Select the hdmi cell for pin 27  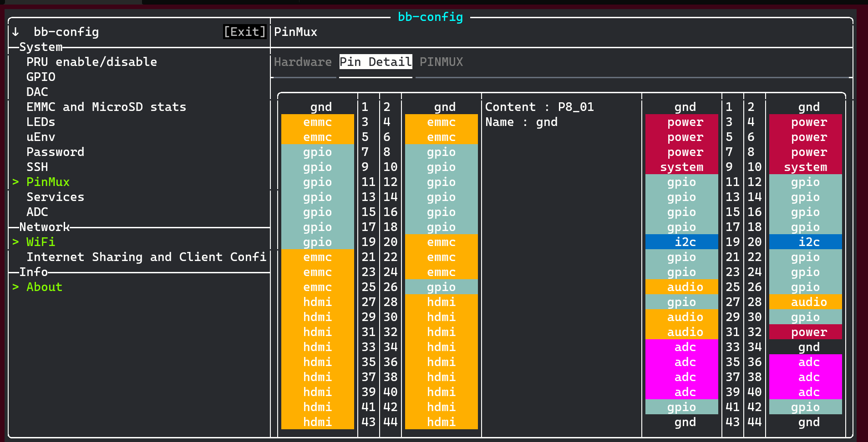click(x=317, y=302)
